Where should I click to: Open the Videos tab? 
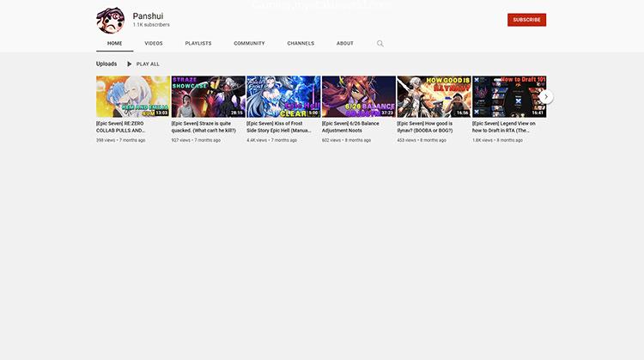tap(154, 43)
